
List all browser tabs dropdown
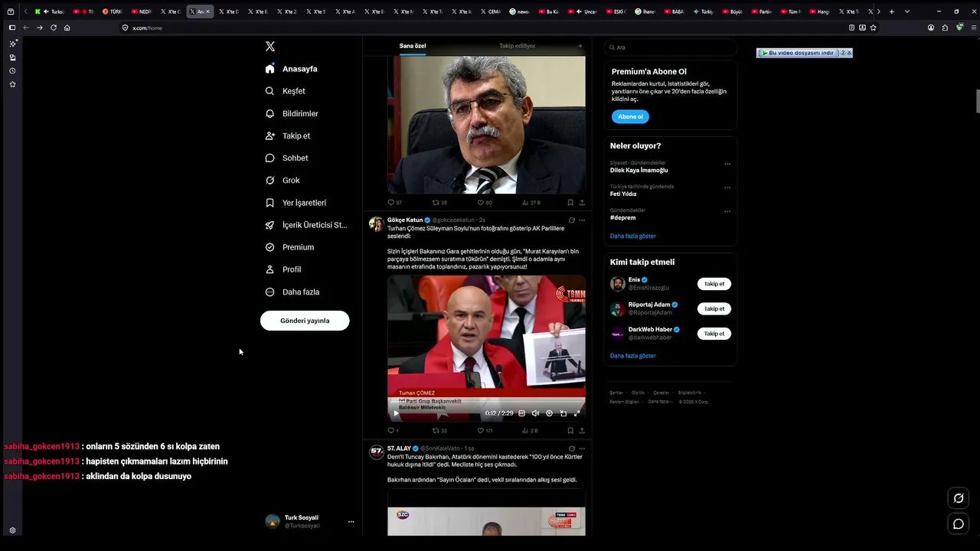[x=907, y=11]
